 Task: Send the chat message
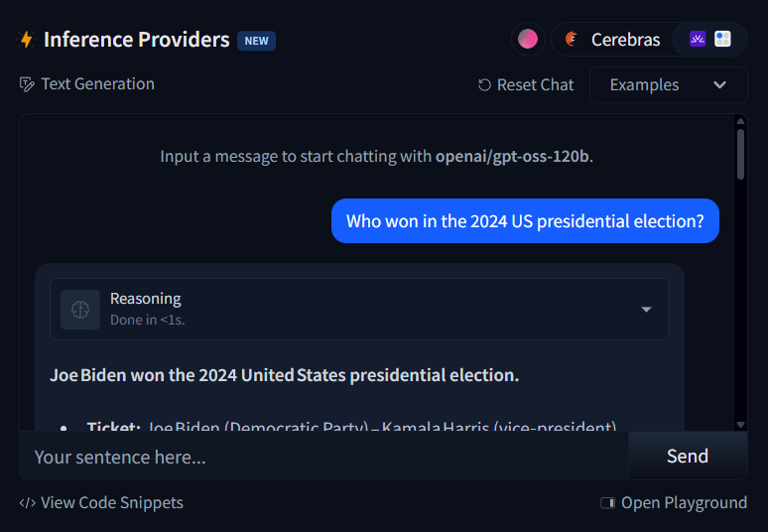688,456
